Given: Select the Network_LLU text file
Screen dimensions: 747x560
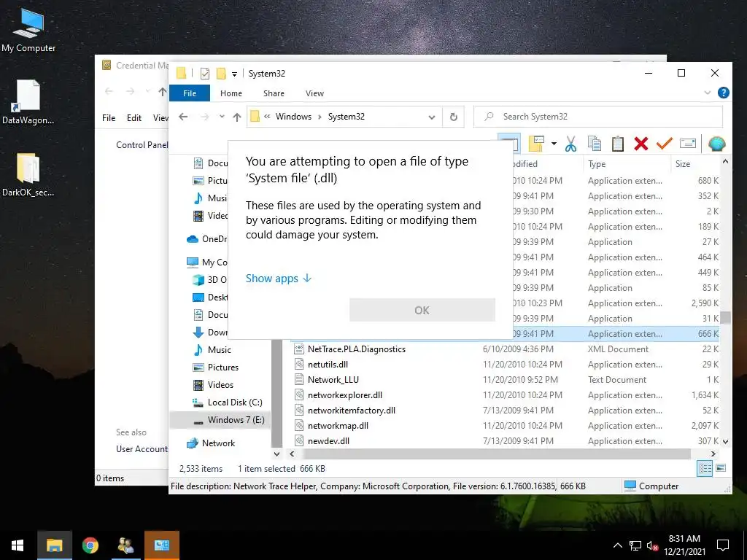Looking at the screenshot, I should pyautogui.click(x=333, y=379).
